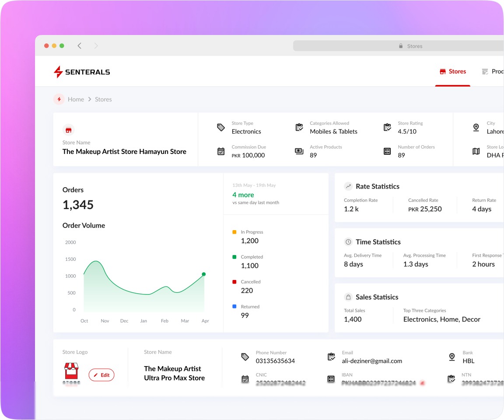The height and width of the screenshot is (420, 504).
Task: Go back with the browser back arrow
Action: click(x=79, y=45)
